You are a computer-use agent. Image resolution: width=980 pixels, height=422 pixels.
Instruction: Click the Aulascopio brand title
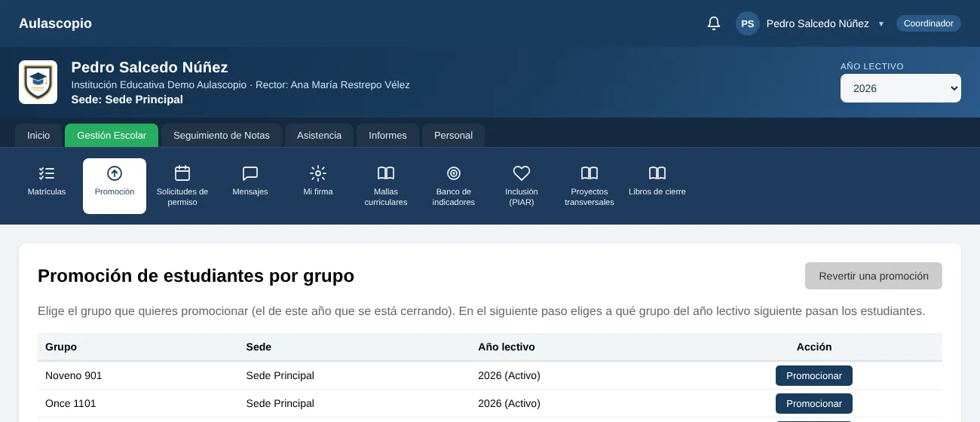tap(55, 23)
